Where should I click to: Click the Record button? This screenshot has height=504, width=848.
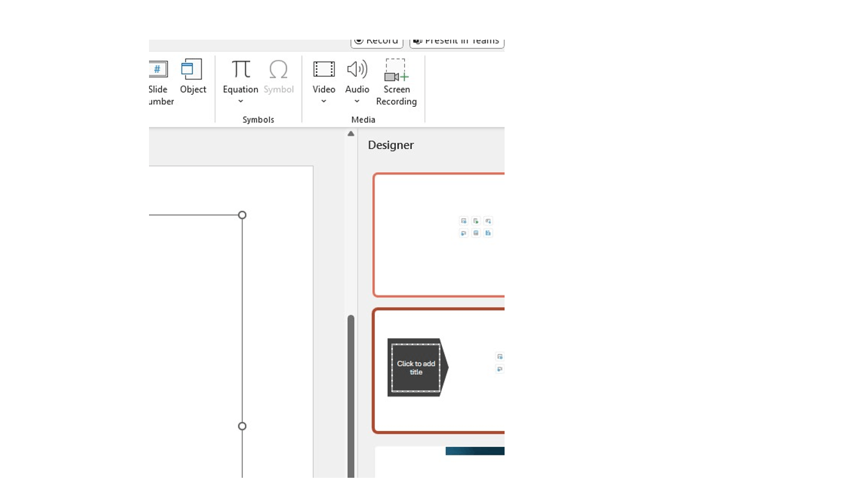377,42
